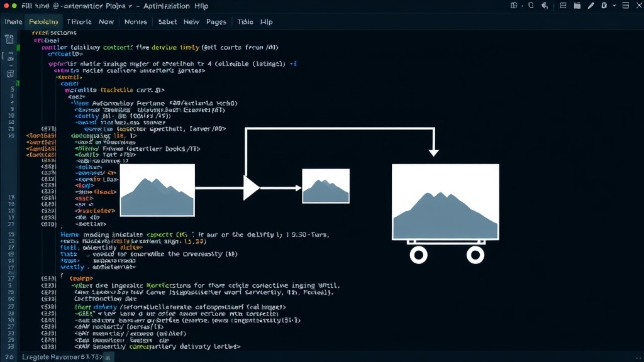Select the pencil edit icon in title bar

[591, 6]
